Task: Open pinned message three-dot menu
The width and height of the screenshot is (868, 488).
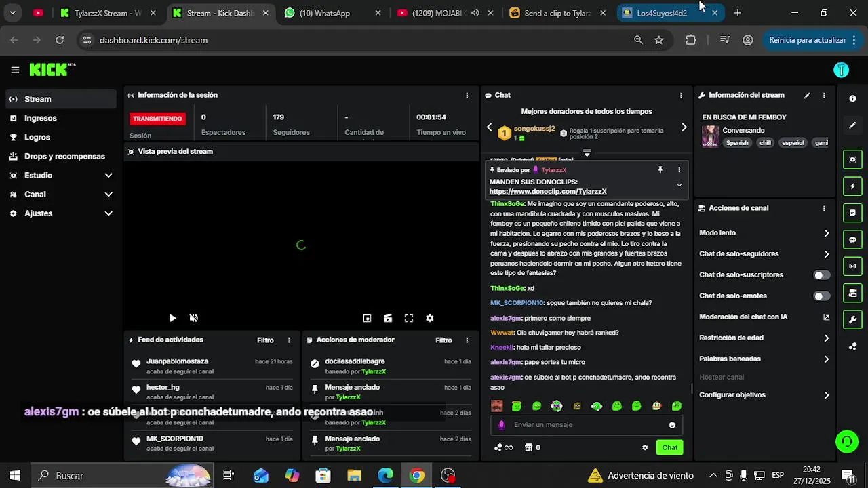Action: coord(679,170)
